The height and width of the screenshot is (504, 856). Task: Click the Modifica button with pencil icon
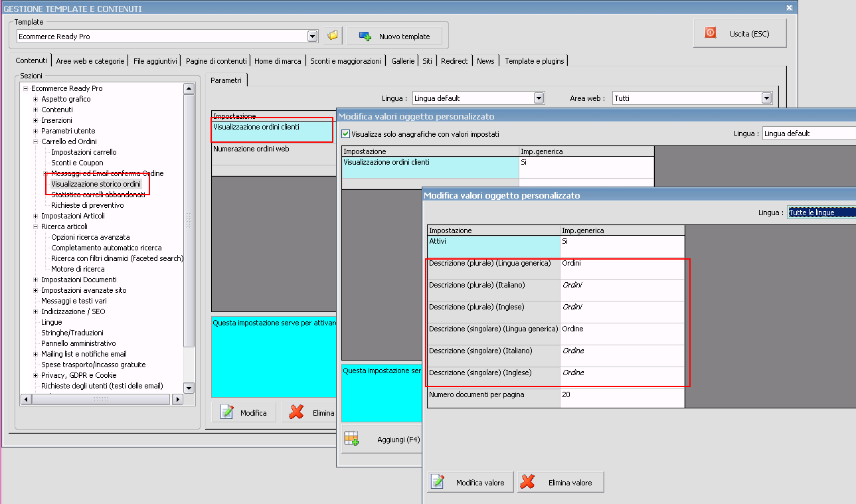pos(243,412)
